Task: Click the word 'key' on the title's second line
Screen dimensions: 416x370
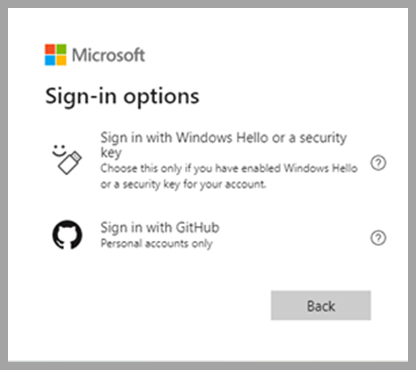Action: pyautogui.click(x=111, y=153)
